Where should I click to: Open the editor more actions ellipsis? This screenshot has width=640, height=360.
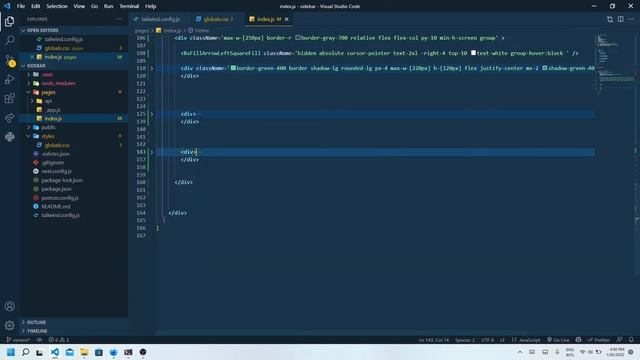pos(631,19)
